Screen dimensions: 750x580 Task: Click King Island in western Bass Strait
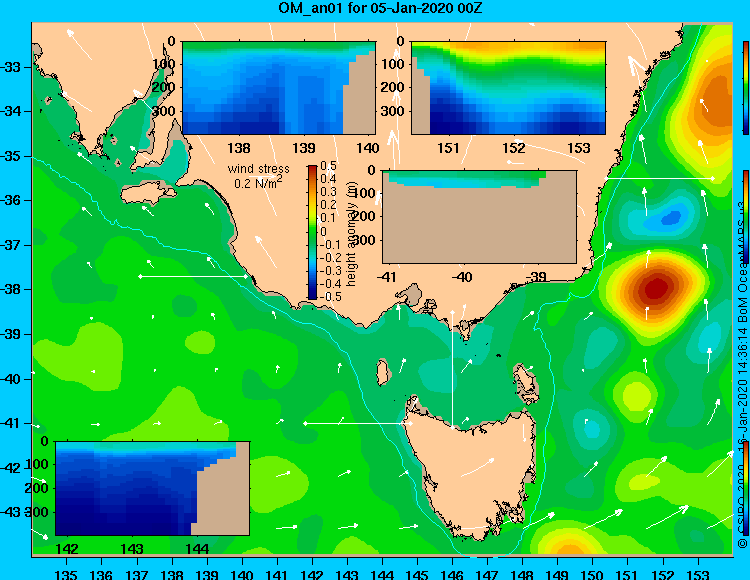(x=382, y=372)
